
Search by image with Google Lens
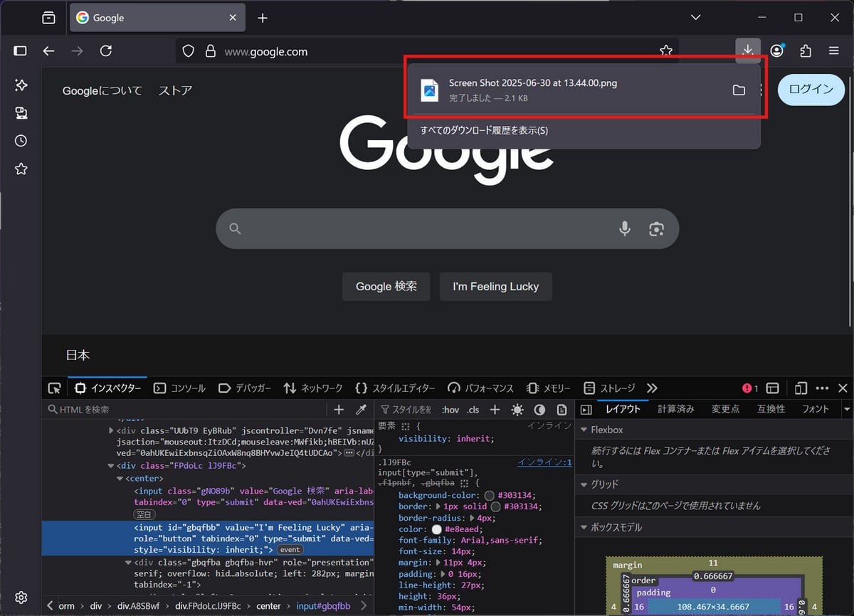pos(656,228)
